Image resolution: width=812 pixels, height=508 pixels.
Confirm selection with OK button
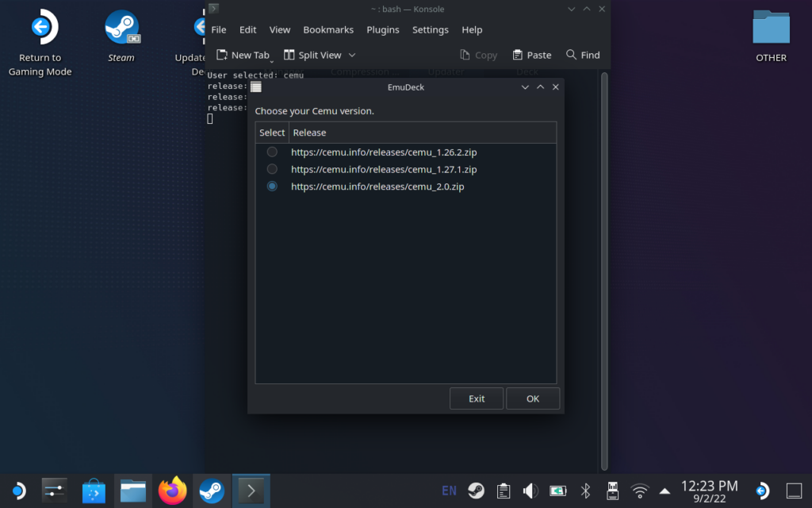(x=532, y=398)
